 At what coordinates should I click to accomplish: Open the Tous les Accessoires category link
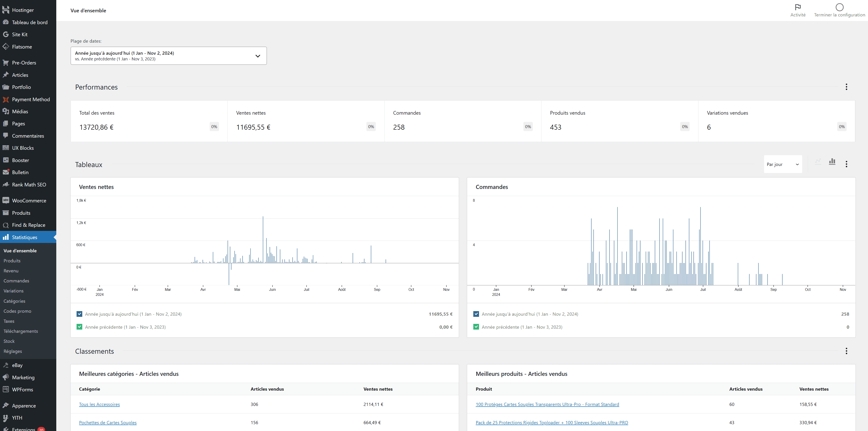tap(99, 404)
